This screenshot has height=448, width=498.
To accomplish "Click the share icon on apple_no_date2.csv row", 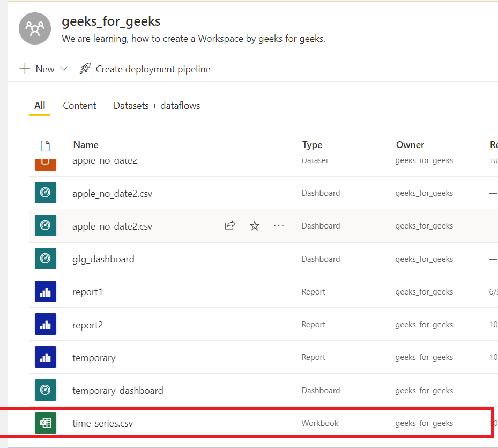I will (x=230, y=226).
